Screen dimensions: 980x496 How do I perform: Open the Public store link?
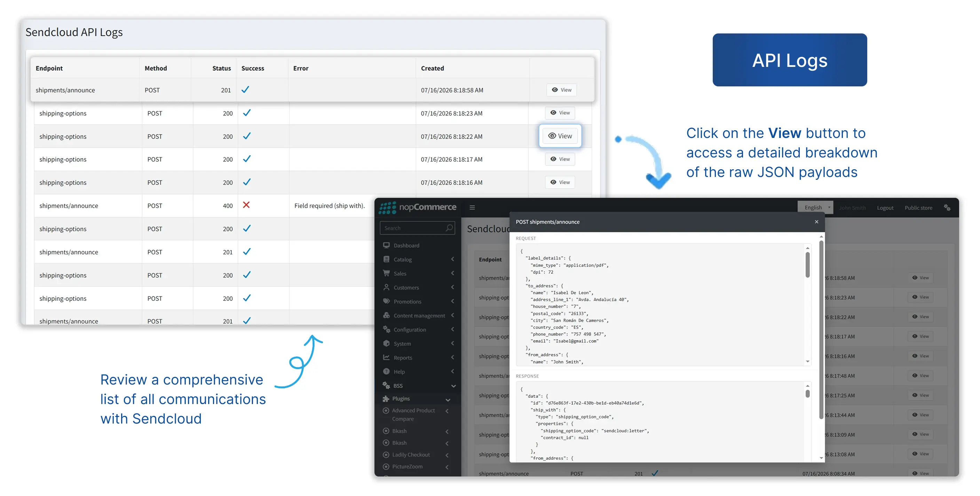coord(918,208)
